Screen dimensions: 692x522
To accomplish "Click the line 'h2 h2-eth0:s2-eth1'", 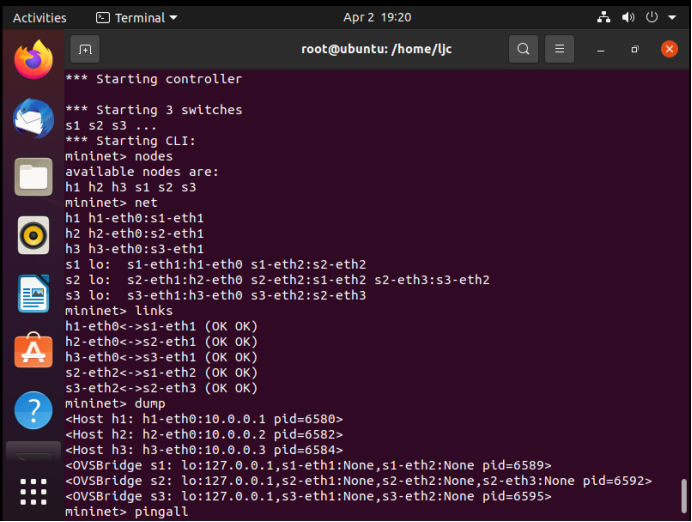I will tap(135, 233).
